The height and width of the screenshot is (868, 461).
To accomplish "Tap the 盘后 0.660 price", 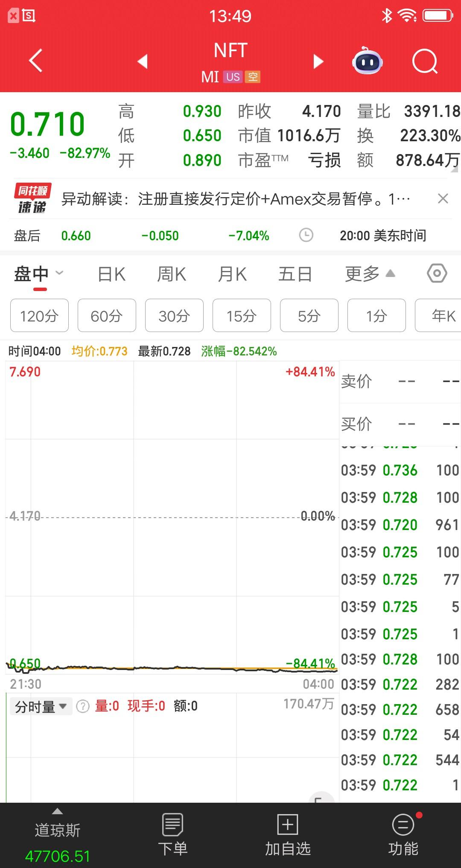I will click(76, 236).
